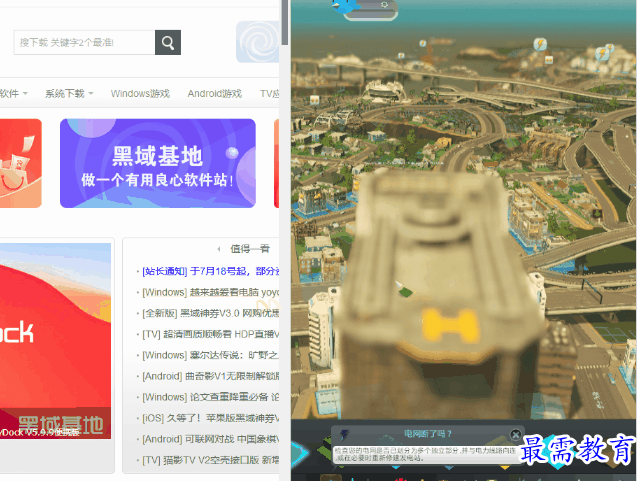Click the largest lightning no-power bubble
Screen dimensions: 642x481
click(540, 44)
